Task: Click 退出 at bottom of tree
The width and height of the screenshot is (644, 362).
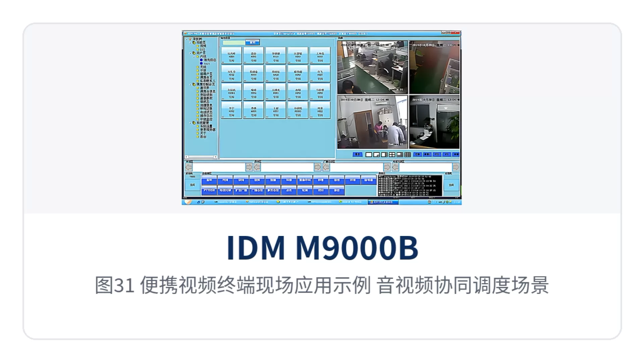Action: point(203,137)
